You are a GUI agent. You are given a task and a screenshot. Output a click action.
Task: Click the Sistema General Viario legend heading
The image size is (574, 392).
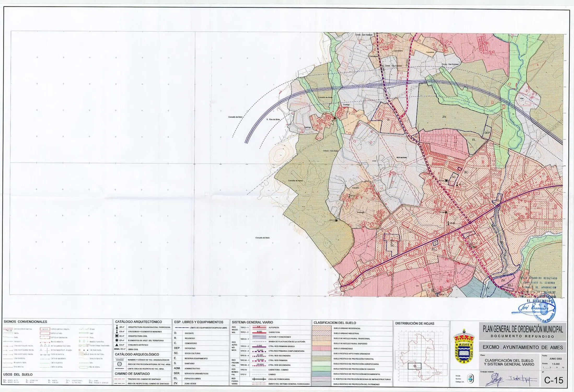[252, 322]
